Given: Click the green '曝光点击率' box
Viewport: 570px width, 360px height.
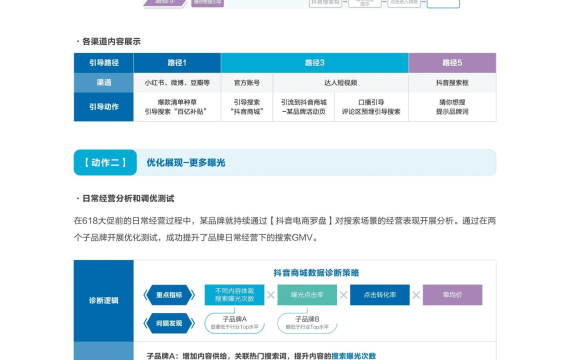Looking at the screenshot, I should 307,295.
